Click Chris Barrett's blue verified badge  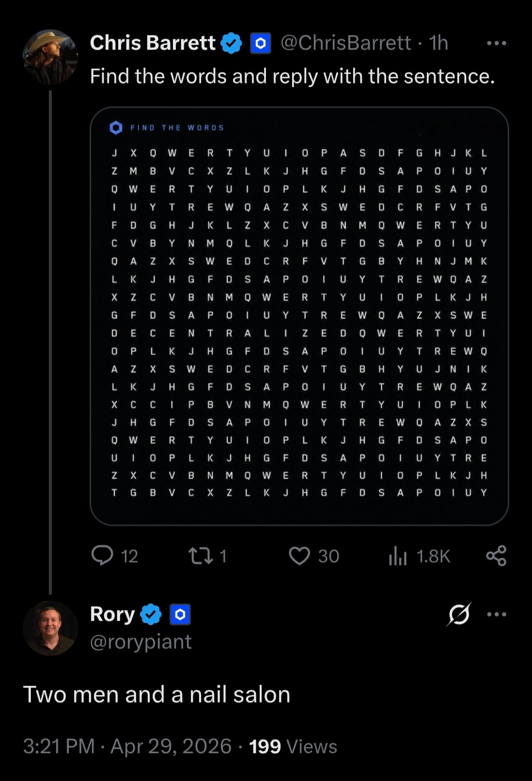232,44
